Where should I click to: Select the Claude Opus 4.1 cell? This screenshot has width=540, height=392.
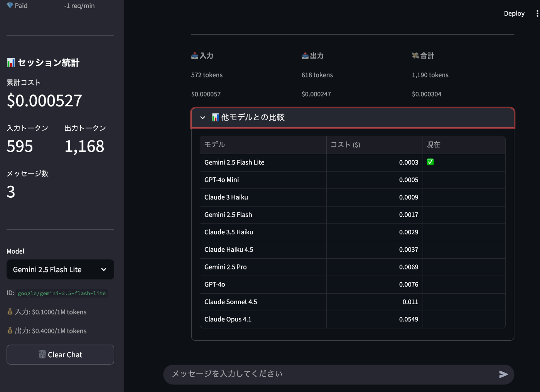click(x=263, y=320)
